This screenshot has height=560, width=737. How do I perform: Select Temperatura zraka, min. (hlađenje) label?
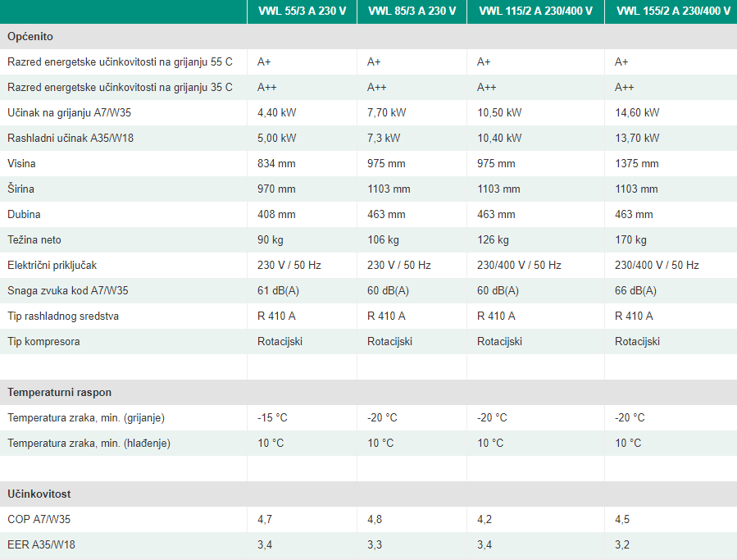[x=89, y=443]
